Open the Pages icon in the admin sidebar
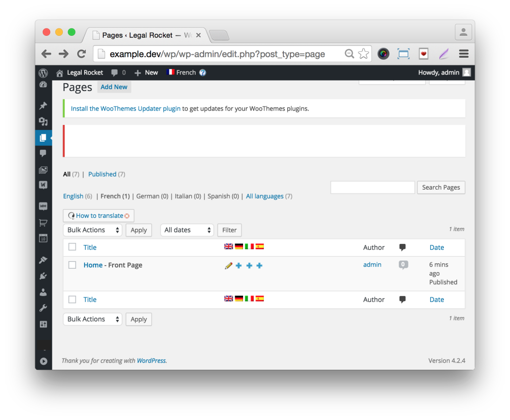 [43, 137]
